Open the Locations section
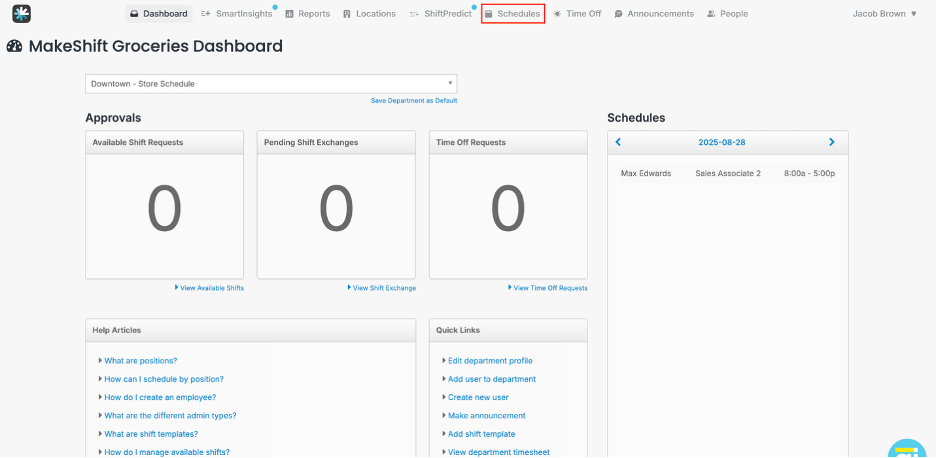 (369, 14)
